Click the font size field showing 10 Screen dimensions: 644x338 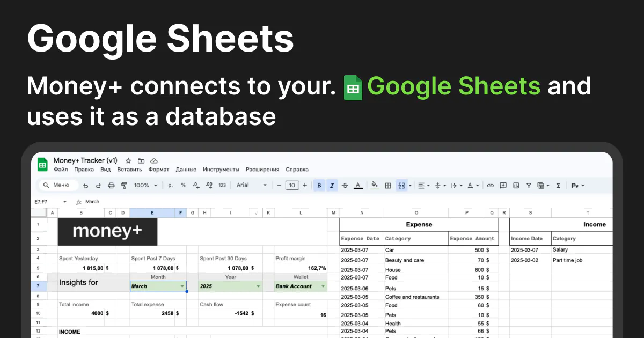(x=291, y=185)
